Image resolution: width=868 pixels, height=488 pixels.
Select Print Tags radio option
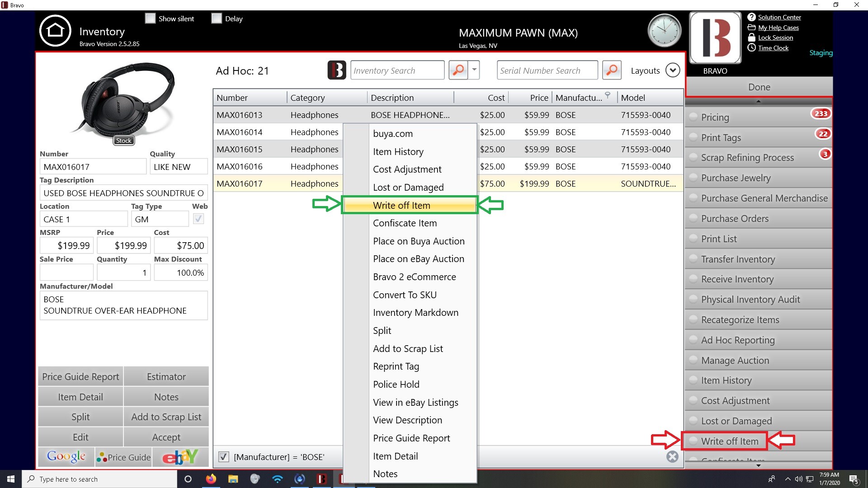(x=693, y=137)
